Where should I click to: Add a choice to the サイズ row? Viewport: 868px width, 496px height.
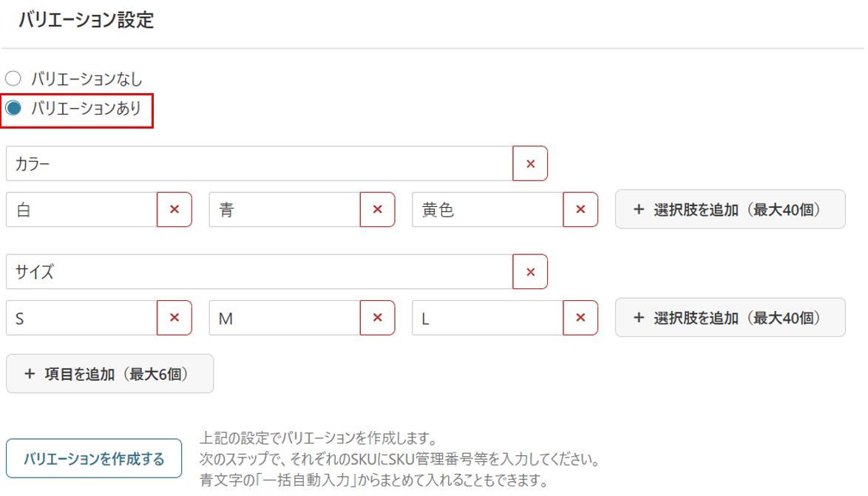click(730, 318)
